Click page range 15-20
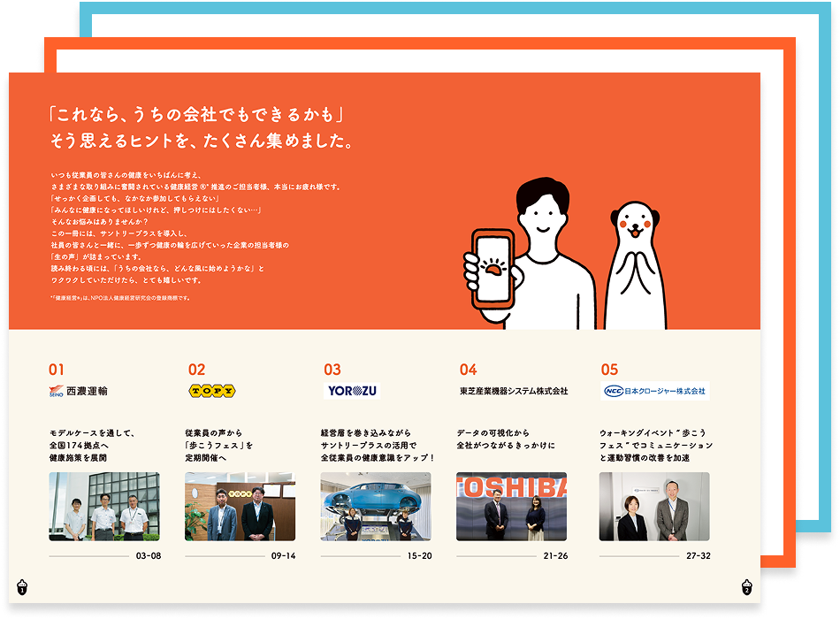The image size is (840, 619). pyautogui.click(x=419, y=555)
